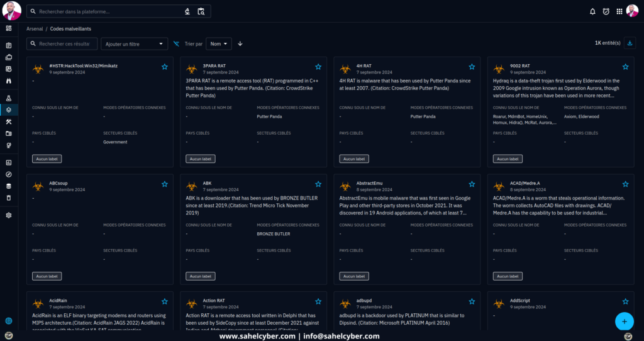Bookmark ABCsoup with star
This screenshot has width=644, height=341.
coord(165,184)
